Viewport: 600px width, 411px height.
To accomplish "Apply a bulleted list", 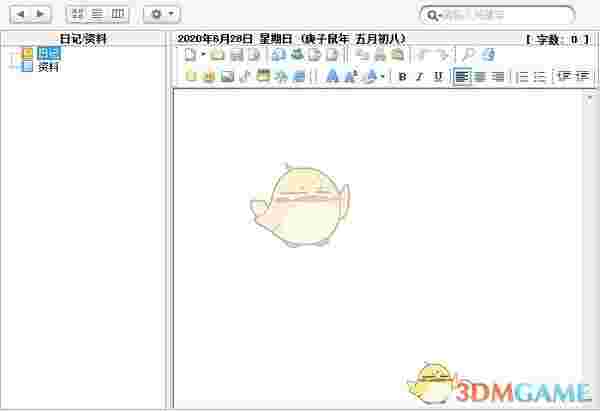I will pyautogui.click(x=540, y=77).
